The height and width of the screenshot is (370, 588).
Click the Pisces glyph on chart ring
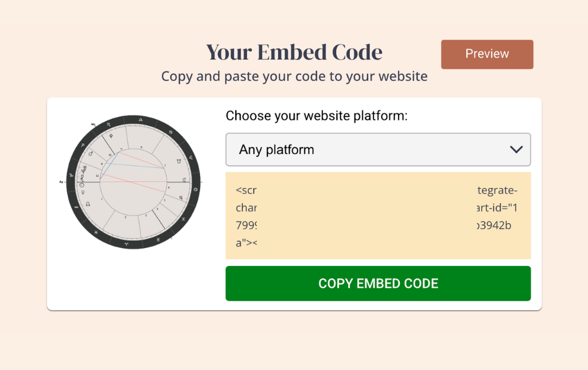coord(96,232)
